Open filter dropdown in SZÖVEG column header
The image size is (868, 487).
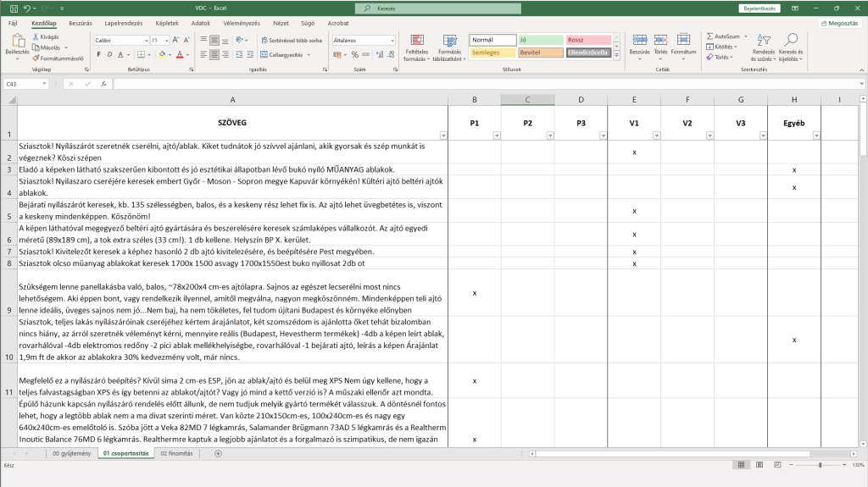pyautogui.click(x=442, y=136)
